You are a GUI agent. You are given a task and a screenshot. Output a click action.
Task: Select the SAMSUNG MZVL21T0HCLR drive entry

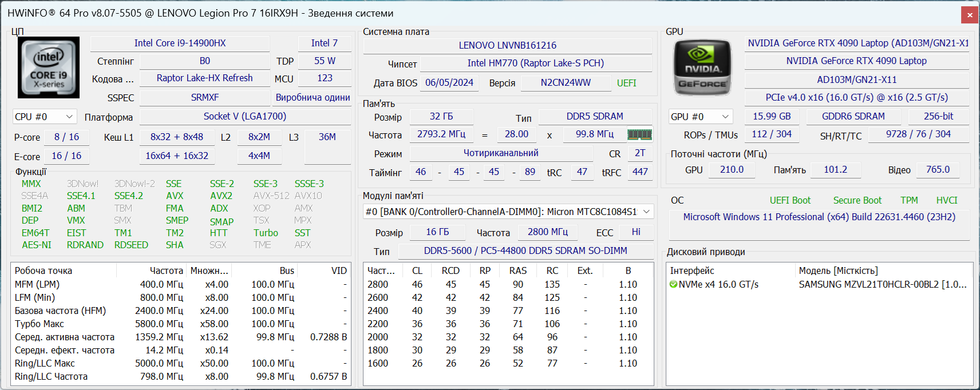(882, 285)
